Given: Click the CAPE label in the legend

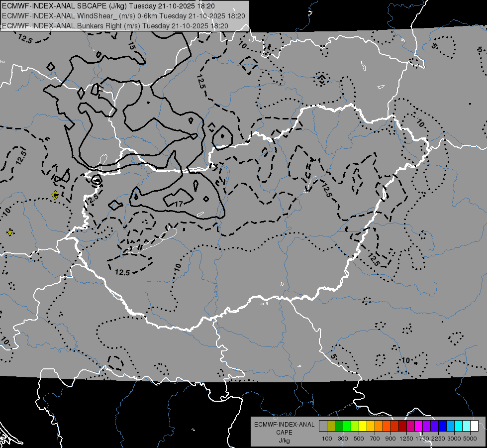Looking at the screenshot, I should point(284,433).
